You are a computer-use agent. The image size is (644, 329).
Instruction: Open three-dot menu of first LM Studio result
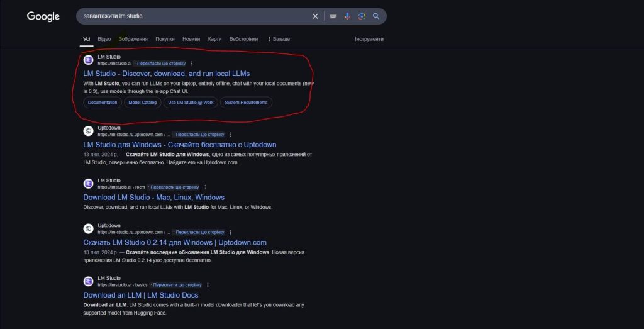pyautogui.click(x=192, y=64)
